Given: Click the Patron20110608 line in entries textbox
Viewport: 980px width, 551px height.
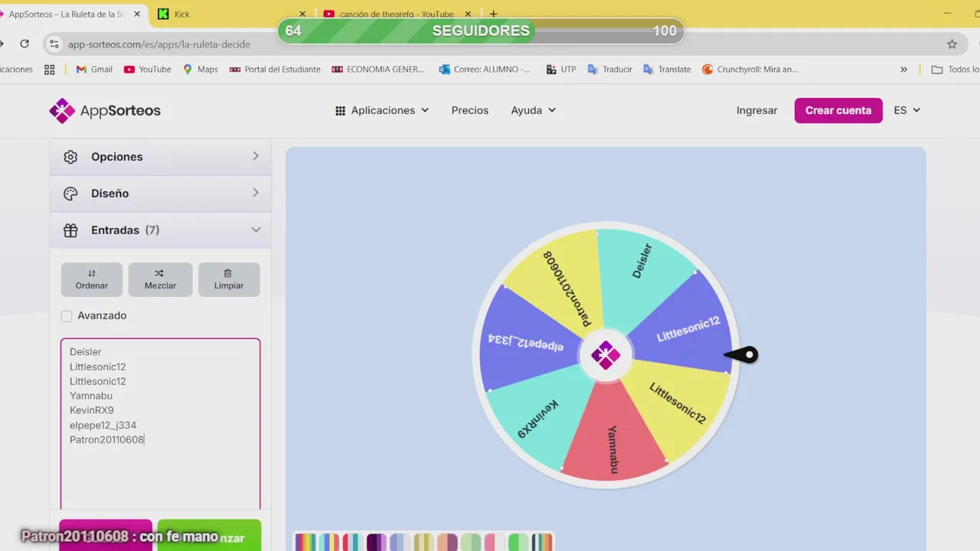Looking at the screenshot, I should (x=106, y=439).
